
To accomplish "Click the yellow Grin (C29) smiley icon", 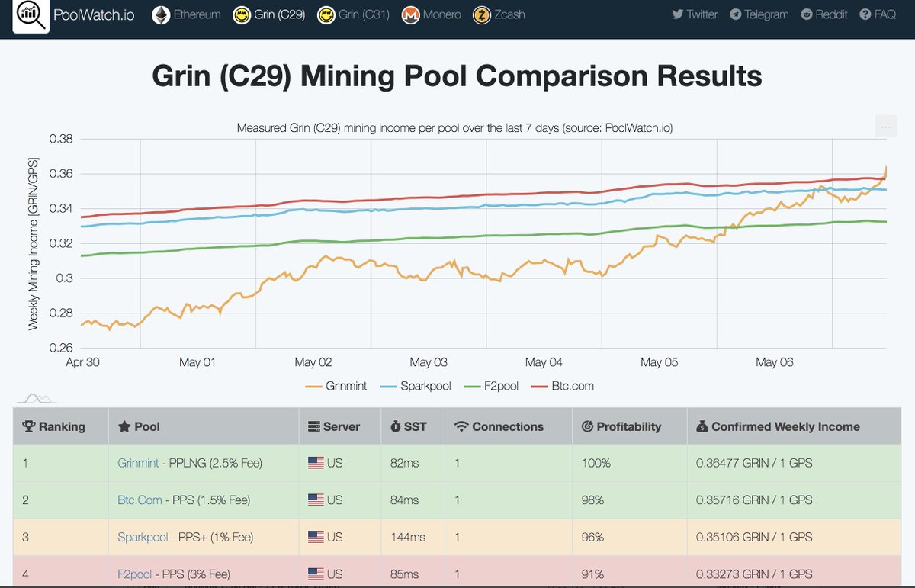I will pyautogui.click(x=240, y=14).
